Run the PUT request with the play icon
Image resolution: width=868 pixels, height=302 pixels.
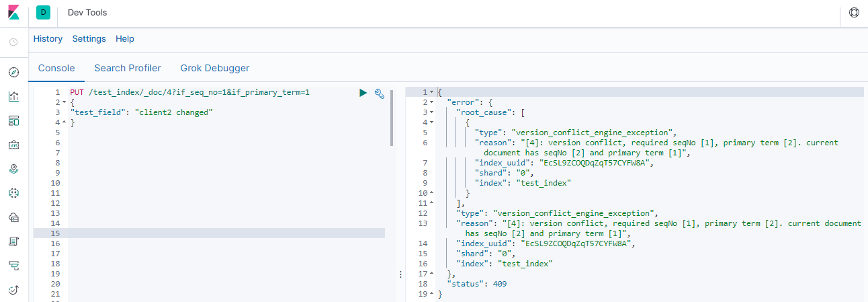(x=363, y=93)
